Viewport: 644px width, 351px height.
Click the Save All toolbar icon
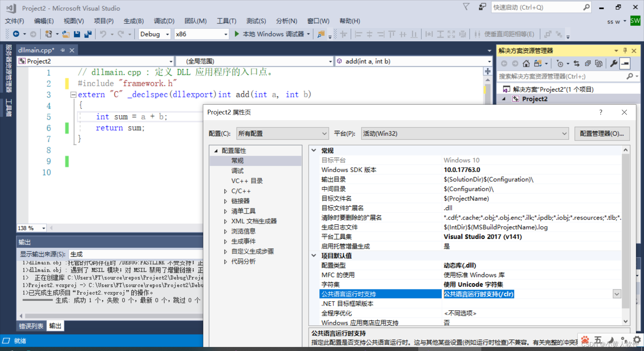point(88,34)
